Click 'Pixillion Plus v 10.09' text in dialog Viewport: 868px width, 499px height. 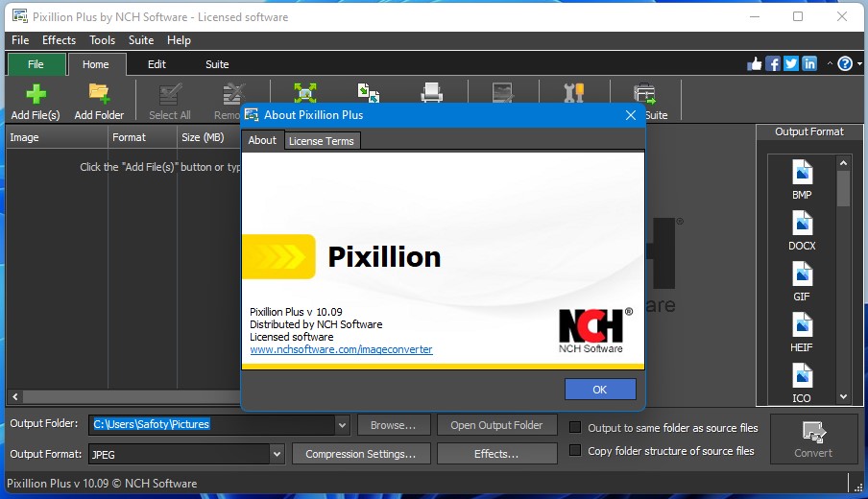(x=296, y=312)
